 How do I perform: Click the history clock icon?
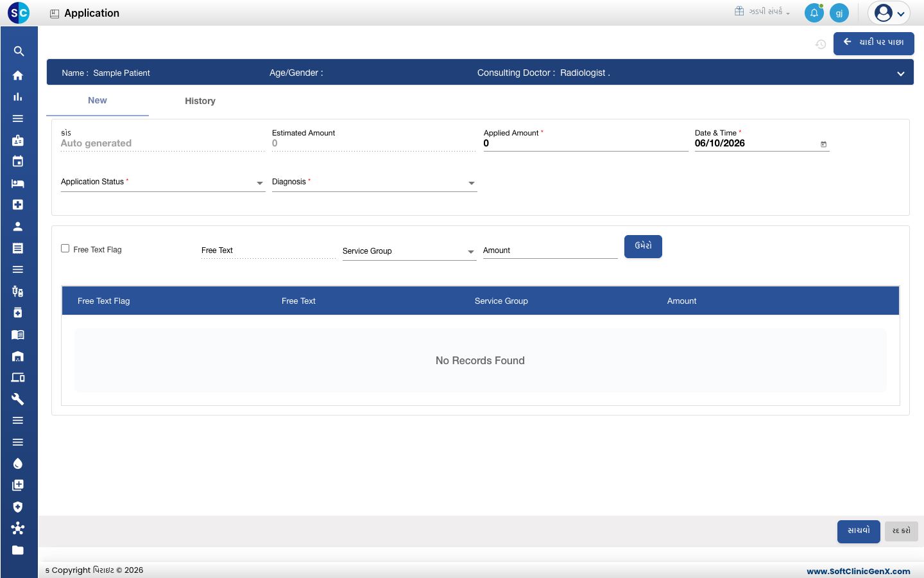coord(821,44)
